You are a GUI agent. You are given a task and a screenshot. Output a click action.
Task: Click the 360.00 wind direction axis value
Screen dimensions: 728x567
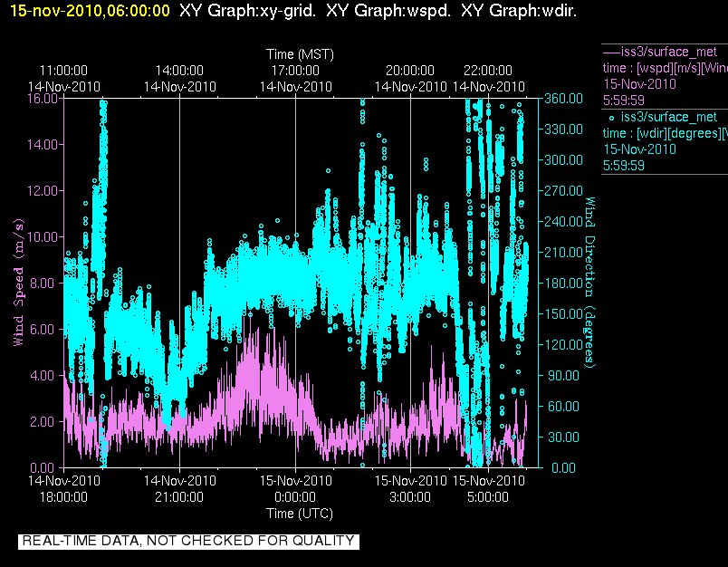(x=563, y=99)
